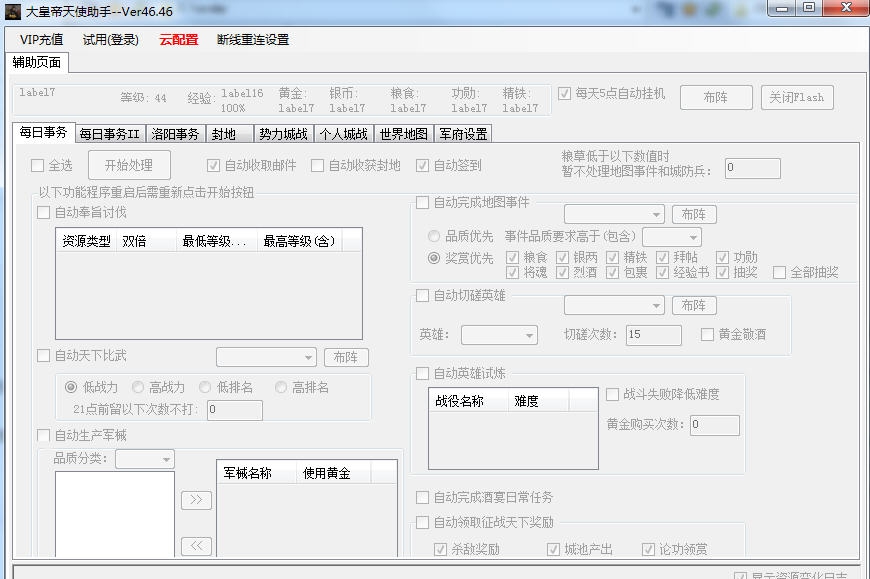Open the 品质分类 dropdown

pyautogui.click(x=145, y=458)
